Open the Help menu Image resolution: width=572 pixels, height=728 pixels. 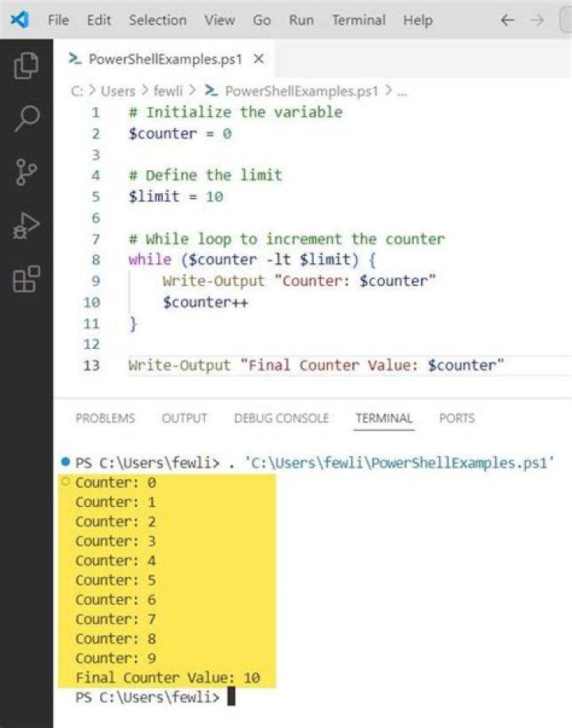coord(418,20)
